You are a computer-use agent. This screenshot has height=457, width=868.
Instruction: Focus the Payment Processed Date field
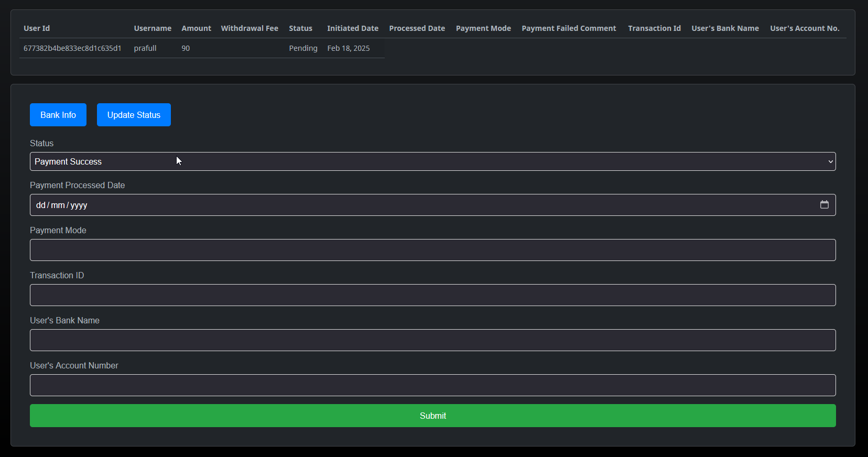[x=419, y=205]
